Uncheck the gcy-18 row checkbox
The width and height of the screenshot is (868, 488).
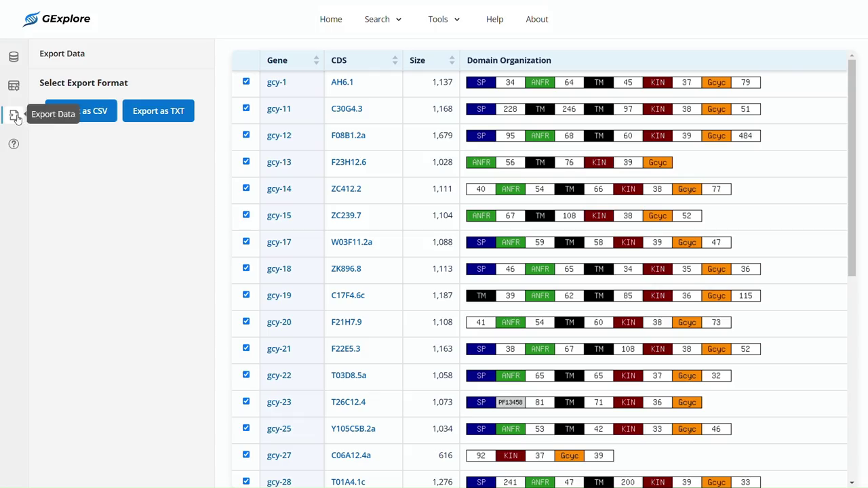(246, 268)
